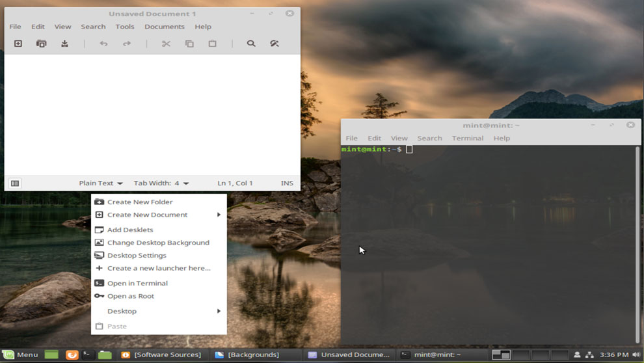Open Tools menu in text editor
This screenshot has height=363, width=644.
(125, 27)
